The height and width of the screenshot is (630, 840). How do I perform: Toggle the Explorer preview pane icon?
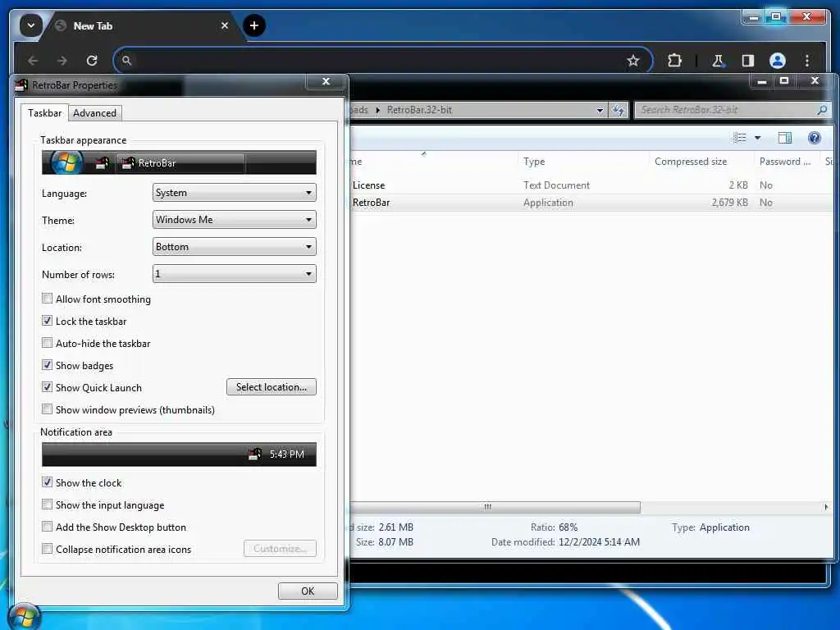[785, 138]
